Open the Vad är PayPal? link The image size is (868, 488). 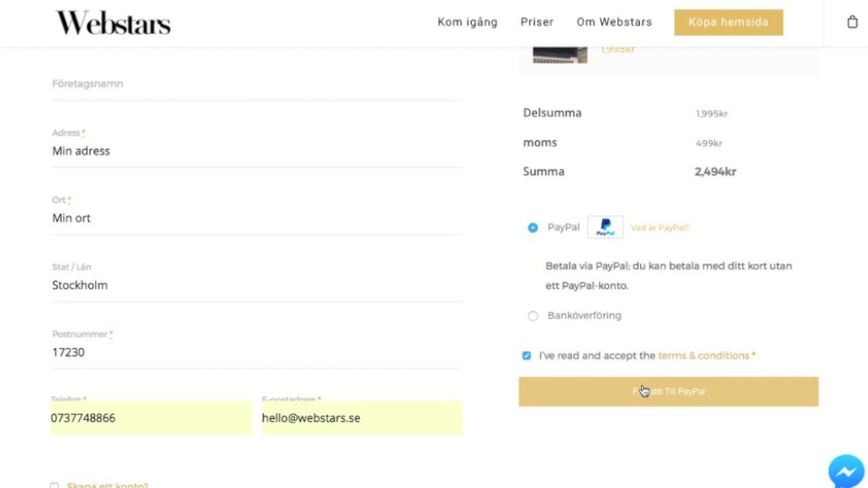(x=660, y=228)
